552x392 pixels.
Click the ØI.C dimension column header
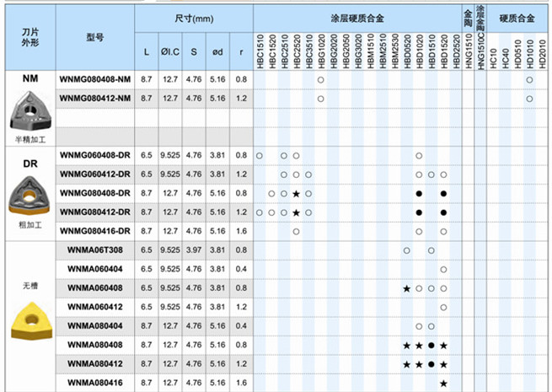click(x=170, y=52)
